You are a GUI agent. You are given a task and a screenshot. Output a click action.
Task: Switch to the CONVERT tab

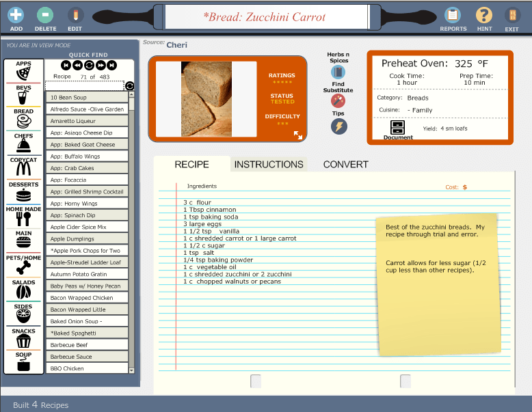345,165
